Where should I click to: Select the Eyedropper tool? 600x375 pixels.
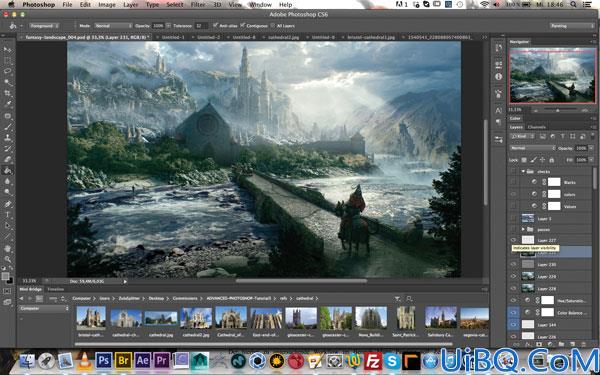7,104
